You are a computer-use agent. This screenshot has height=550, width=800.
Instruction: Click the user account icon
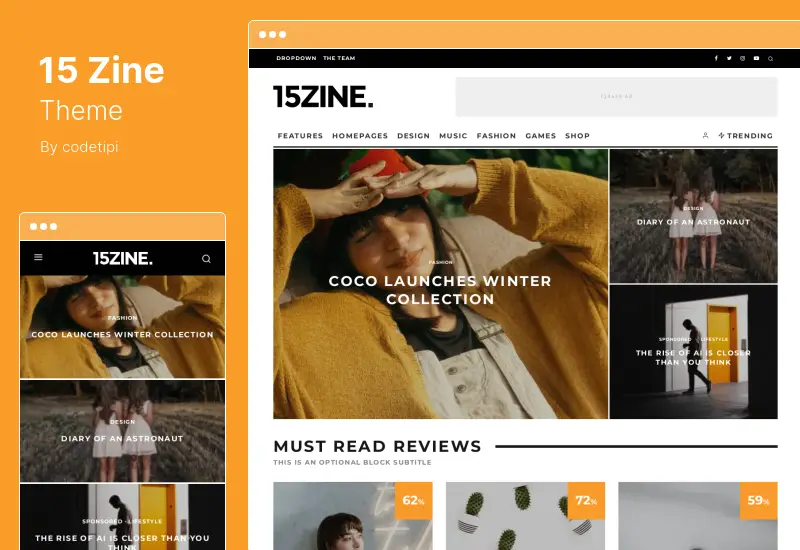pyautogui.click(x=705, y=136)
